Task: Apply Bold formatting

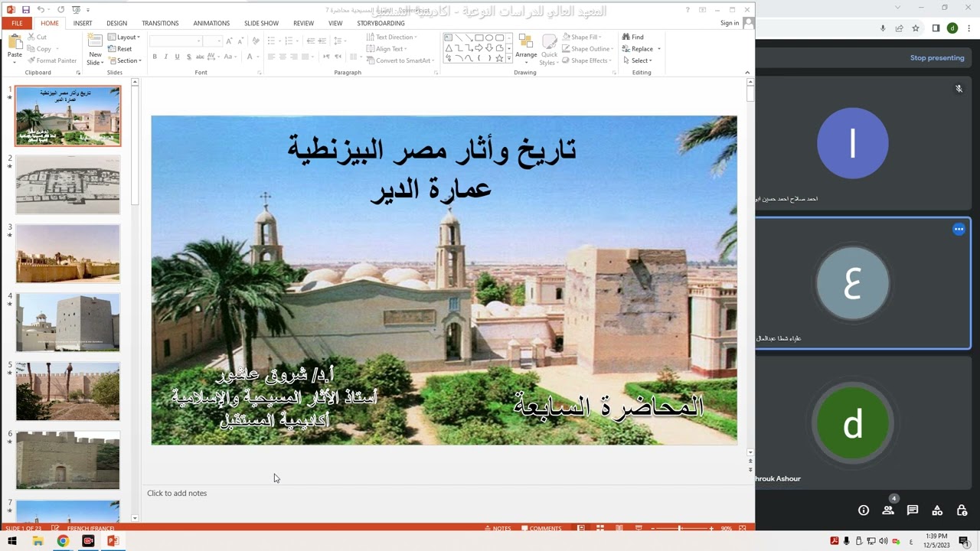Action: pos(155,57)
